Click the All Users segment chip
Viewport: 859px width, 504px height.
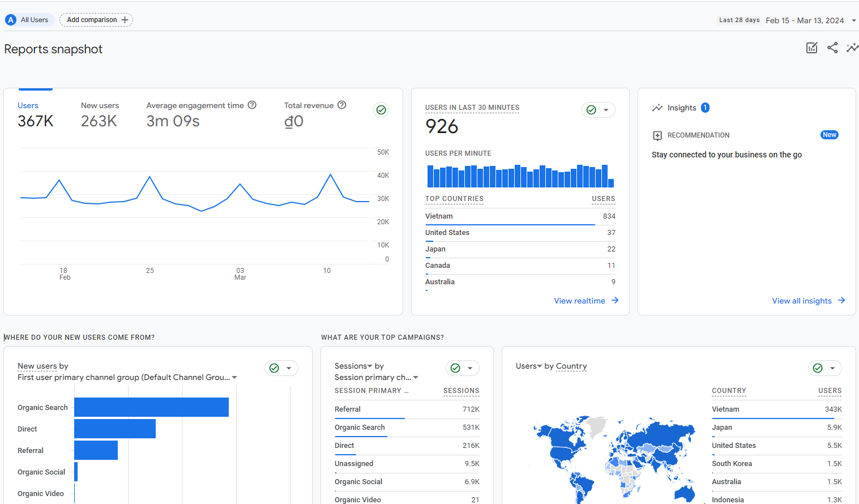29,20
